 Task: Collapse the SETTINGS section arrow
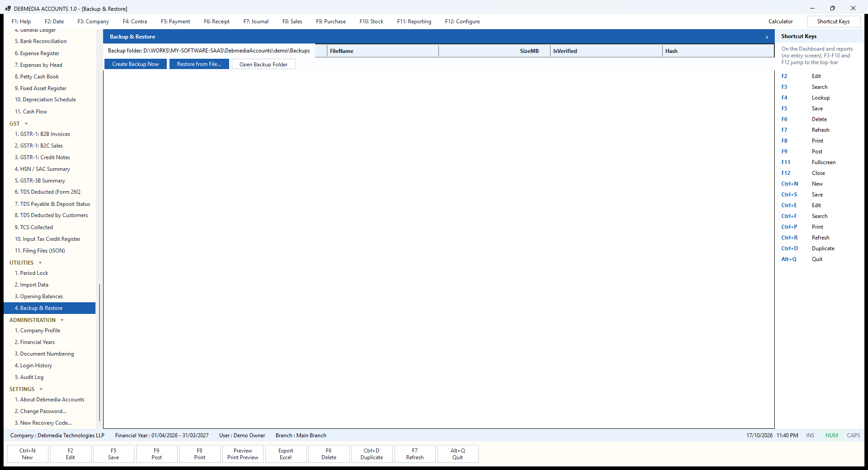(x=41, y=389)
